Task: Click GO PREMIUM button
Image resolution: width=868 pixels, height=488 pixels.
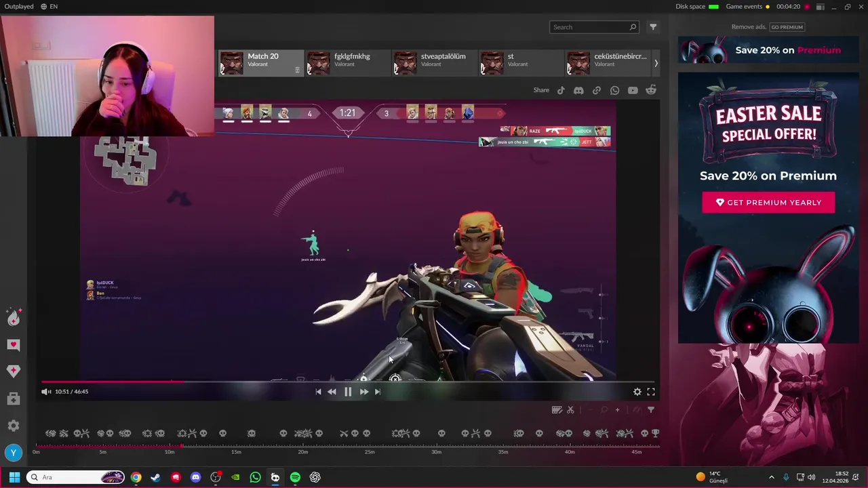Action: (x=787, y=27)
